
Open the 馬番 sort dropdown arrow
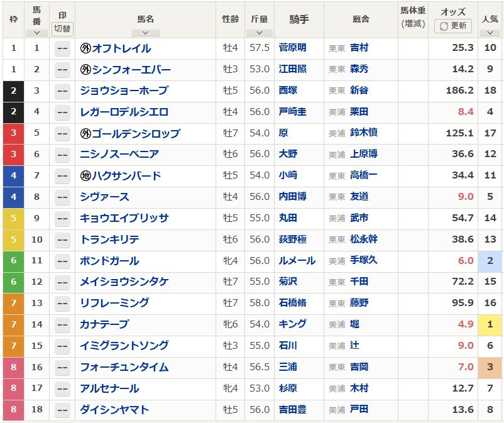pyautogui.click(x=36, y=33)
